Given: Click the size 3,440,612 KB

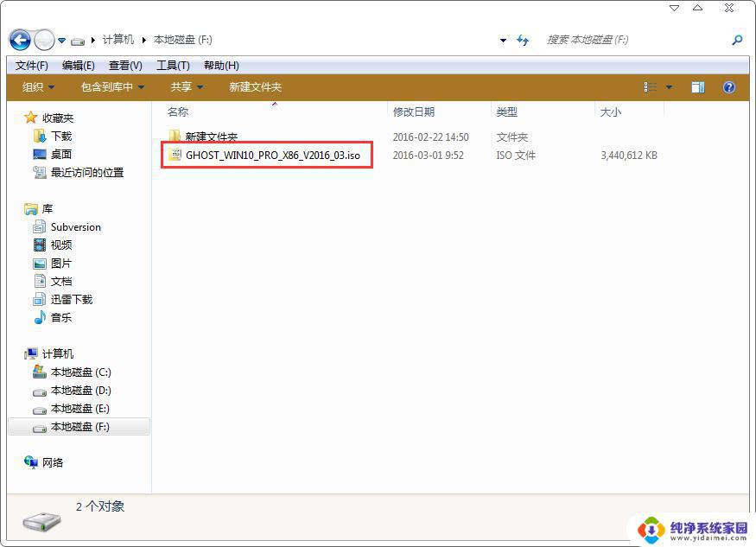Looking at the screenshot, I should point(629,156).
